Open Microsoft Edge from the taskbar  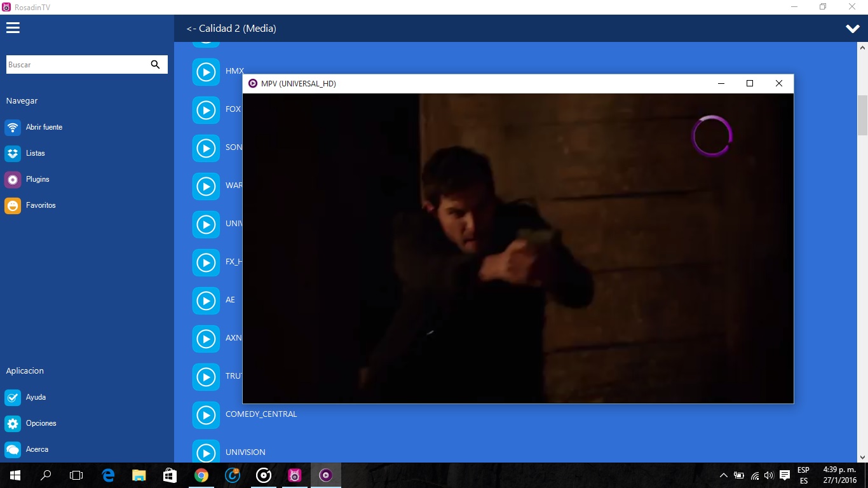click(109, 475)
